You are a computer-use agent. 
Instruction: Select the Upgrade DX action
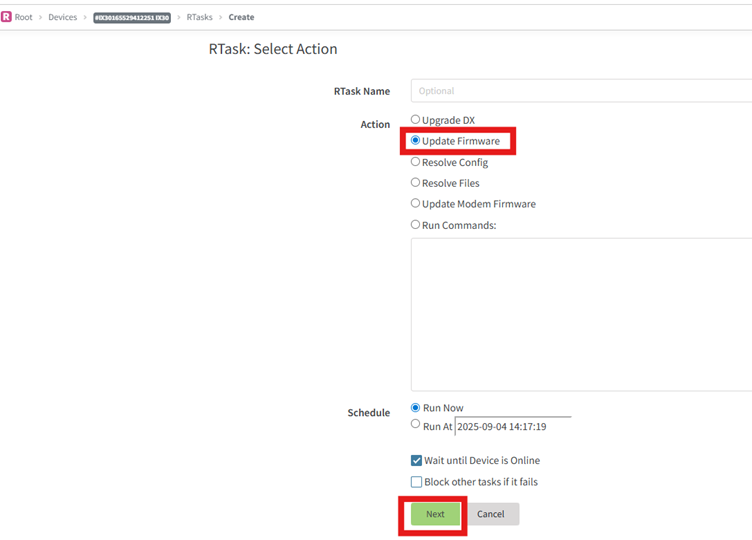click(416, 120)
